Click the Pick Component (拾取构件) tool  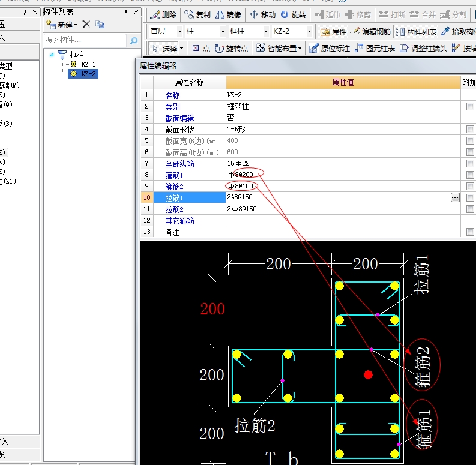tap(459, 32)
